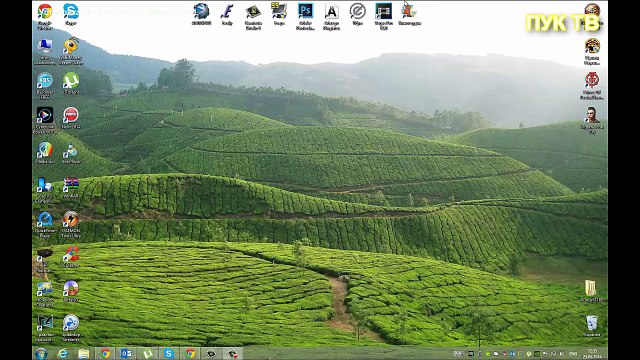Launch DAEMON Tools Lite desktop shortcut
The height and width of the screenshot is (360, 640).
71,224
